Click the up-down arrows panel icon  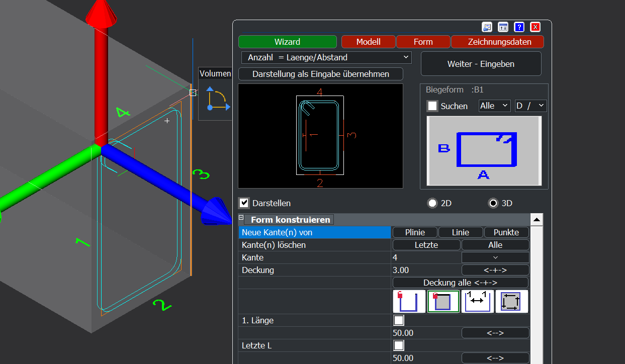503,27
